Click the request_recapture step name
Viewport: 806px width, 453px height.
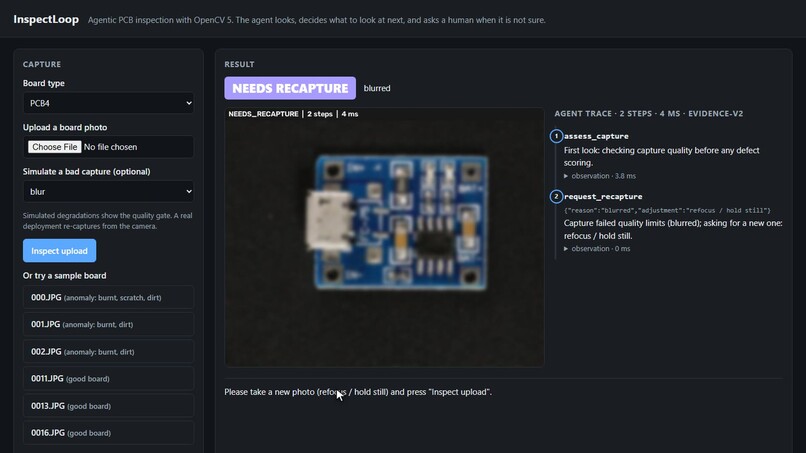[x=603, y=196]
